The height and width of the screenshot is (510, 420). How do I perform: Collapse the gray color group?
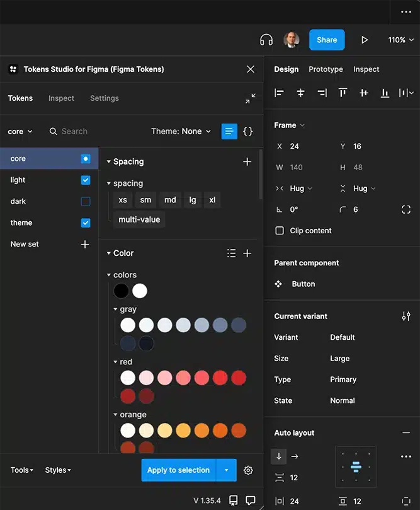pos(116,310)
